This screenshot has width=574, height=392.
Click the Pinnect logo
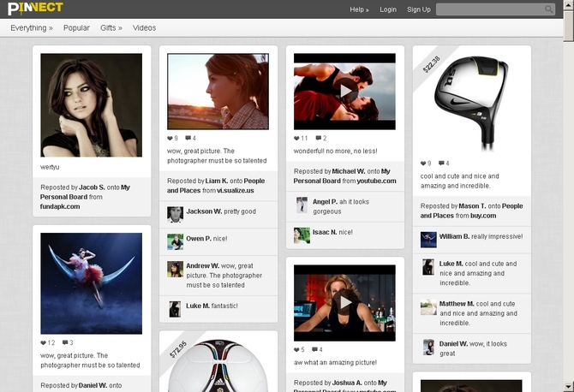click(x=35, y=8)
